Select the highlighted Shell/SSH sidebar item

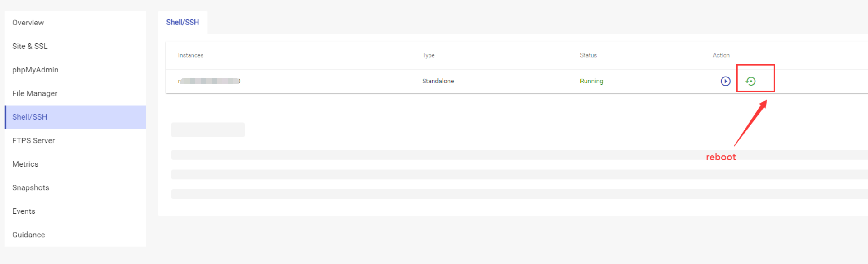point(75,117)
